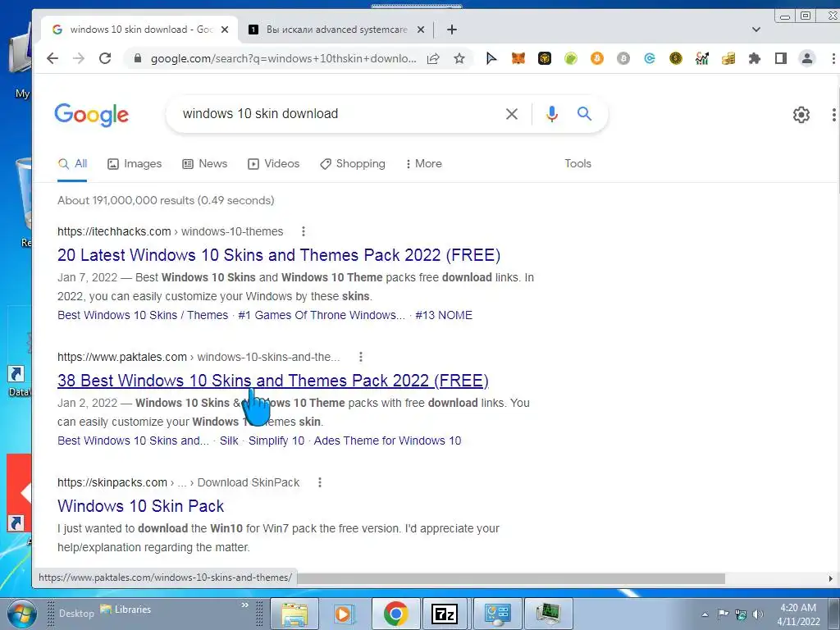Show hidden system tray icons
Viewport: 840px width, 630px height.
(x=705, y=614)
